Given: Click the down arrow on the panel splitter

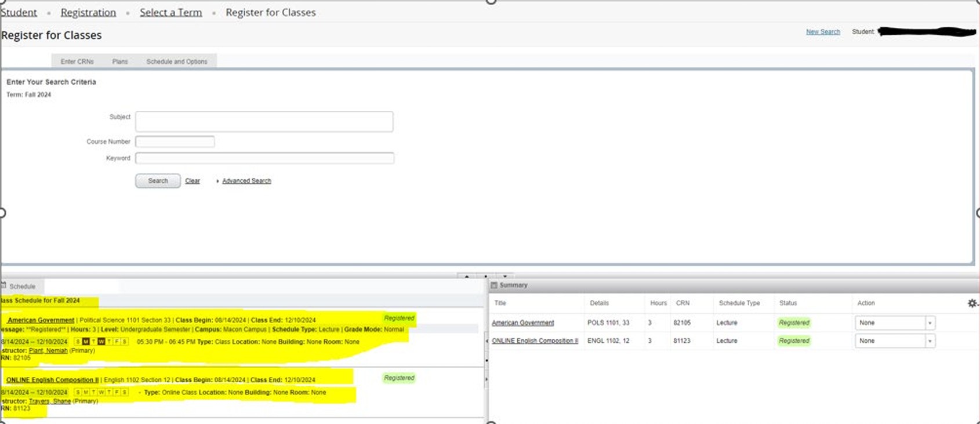Looking at the screenshot, I should pyautogui.click(x=504, y=277).
